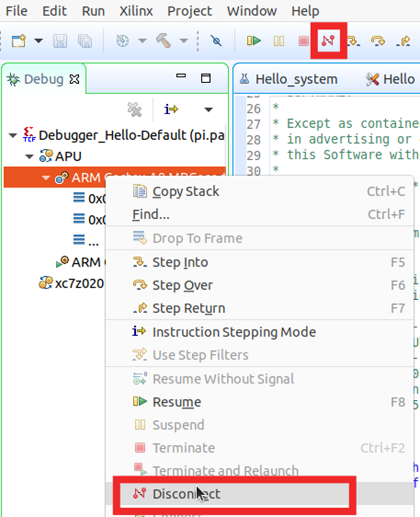Open the Xilinx menu
420x517 pixels.
click(x=135, y=11)
